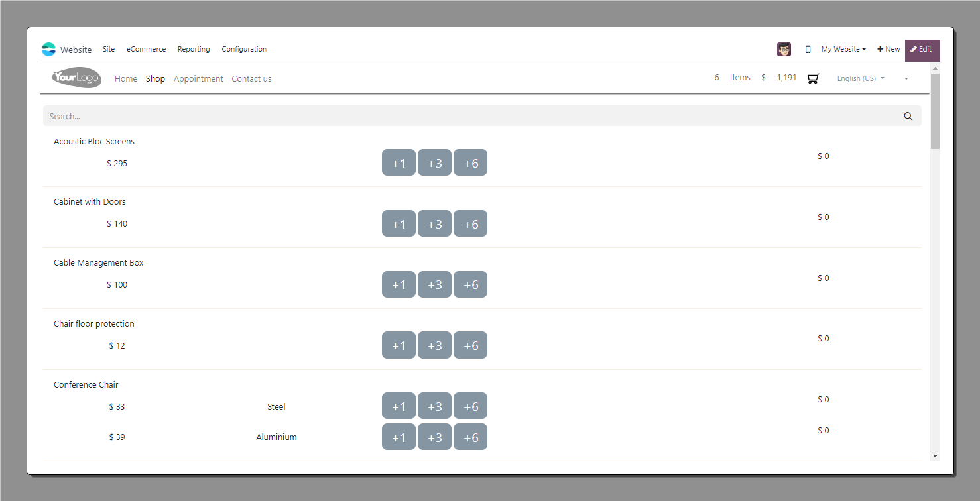Click the Steel variant label
Image resolution: width=980 pixels, height=501 pixels.
point(276,406)
